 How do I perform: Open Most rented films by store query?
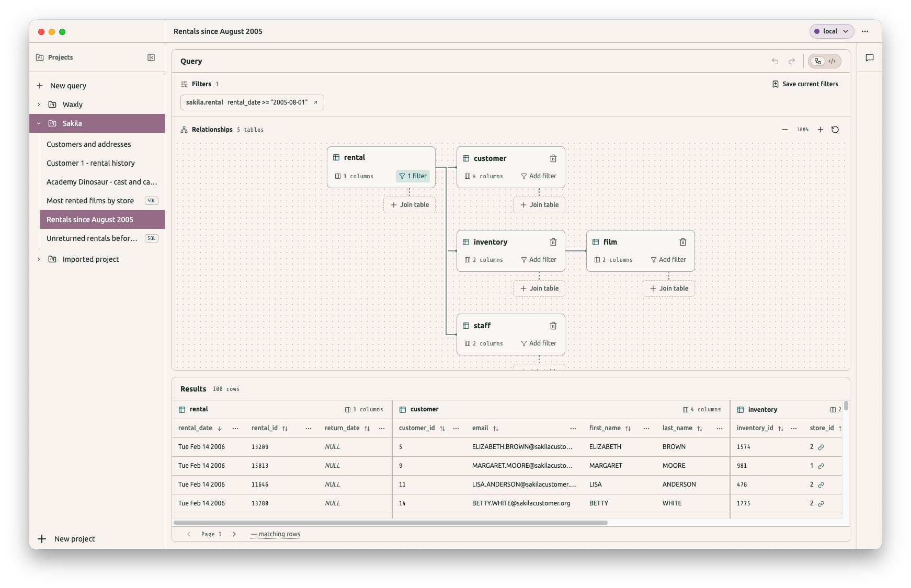point(103,201)
